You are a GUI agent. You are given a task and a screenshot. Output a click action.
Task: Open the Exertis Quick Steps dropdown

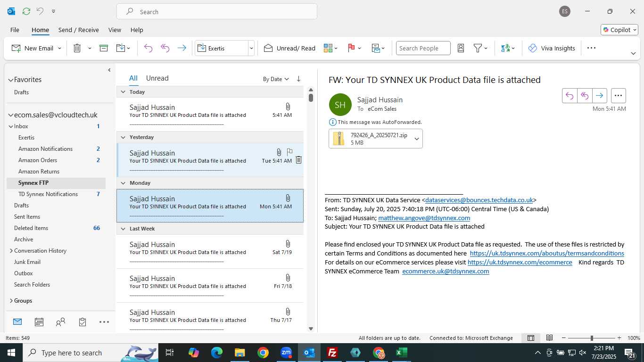point(251,48)
